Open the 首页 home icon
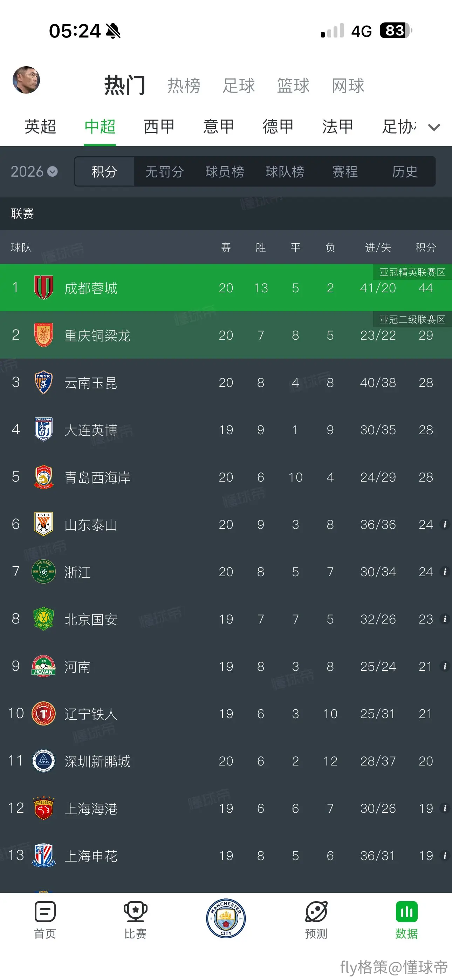 click(x=45, y=912)
